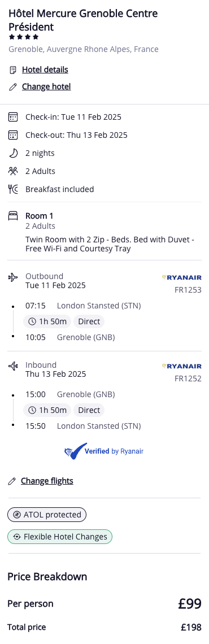The height and width of the screenshot is (644, 209).
Task: Click the hotel details document icon
Action: click(x=13, y=70)
